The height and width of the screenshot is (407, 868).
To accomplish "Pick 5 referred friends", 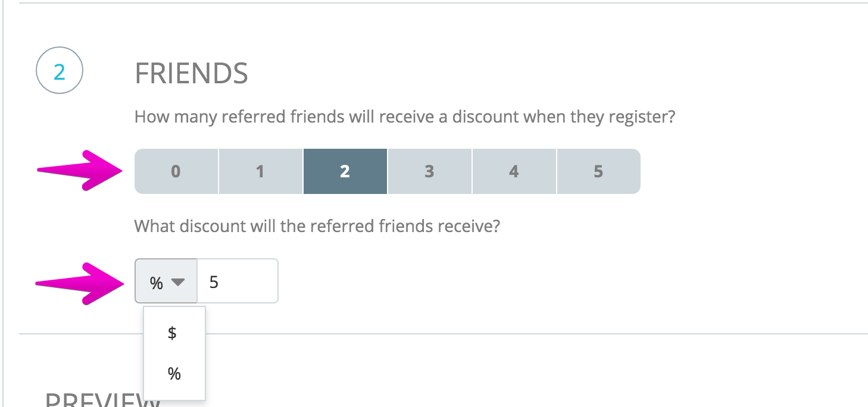I will click(598, 171).
